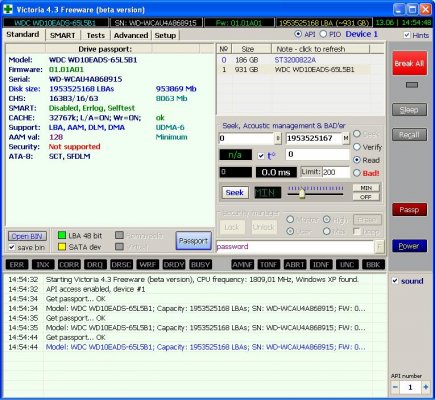Screen dimensions: 435x400
Task: Click the BBK status indicator
Action: point(373,265)
